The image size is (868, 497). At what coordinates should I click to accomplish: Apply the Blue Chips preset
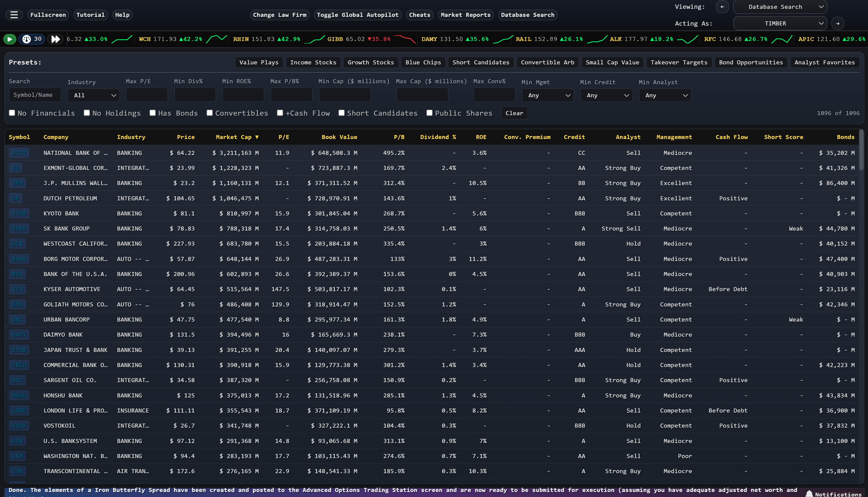click(x=423, y=62)
